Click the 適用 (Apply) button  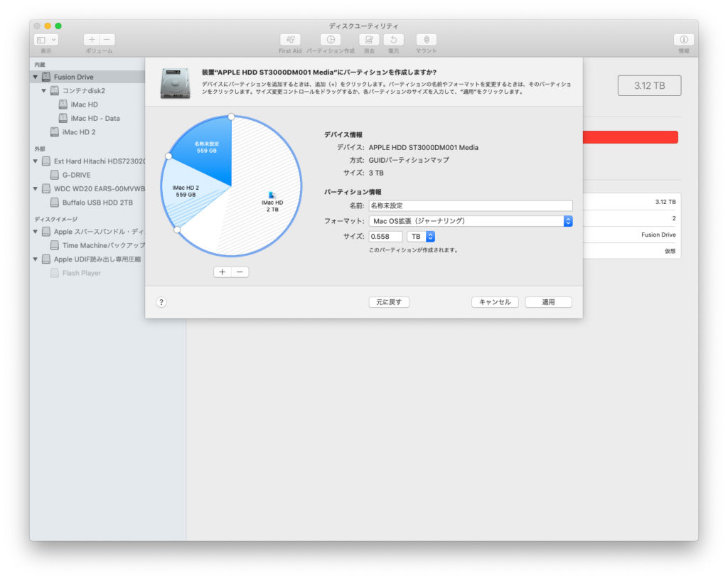coord(548,302)
